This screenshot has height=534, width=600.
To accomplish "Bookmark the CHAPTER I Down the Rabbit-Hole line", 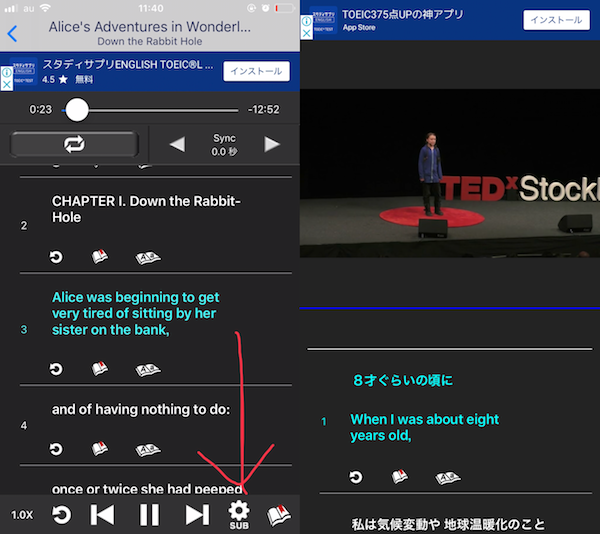I will 99,257.
